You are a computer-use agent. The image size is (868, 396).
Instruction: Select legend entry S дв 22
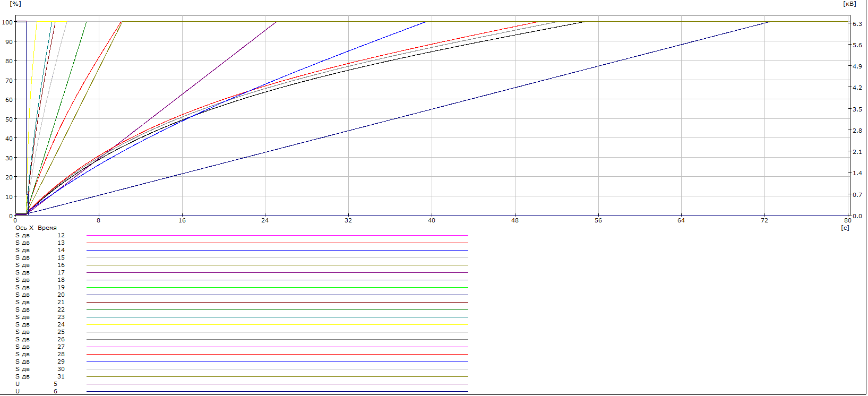coord(40,309)
